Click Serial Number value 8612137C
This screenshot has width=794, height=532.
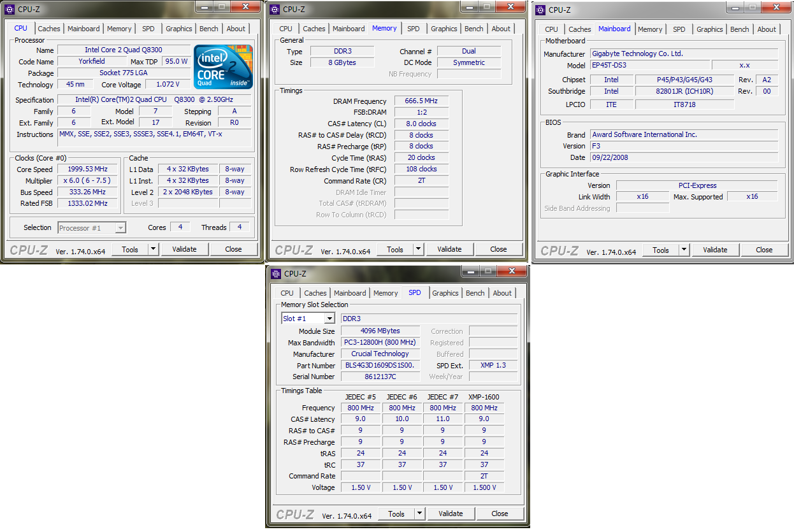point(380,377)
